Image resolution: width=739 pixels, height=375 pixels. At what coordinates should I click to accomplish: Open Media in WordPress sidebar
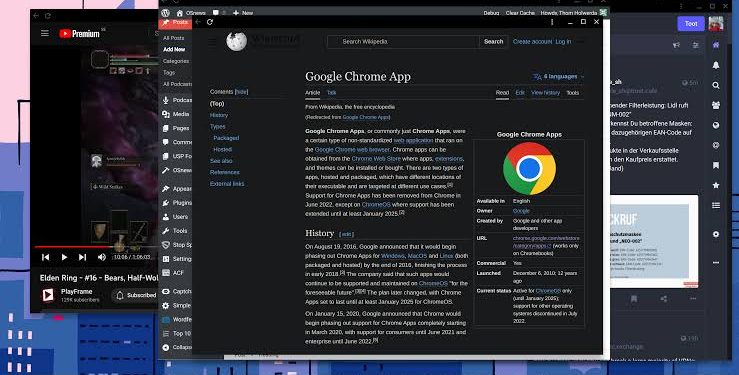click(176, 114)
